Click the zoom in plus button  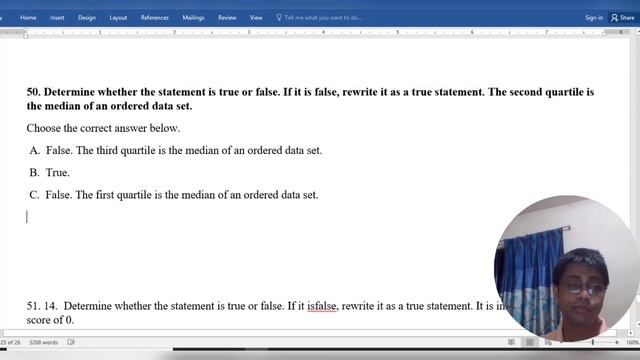click(617, 342)
